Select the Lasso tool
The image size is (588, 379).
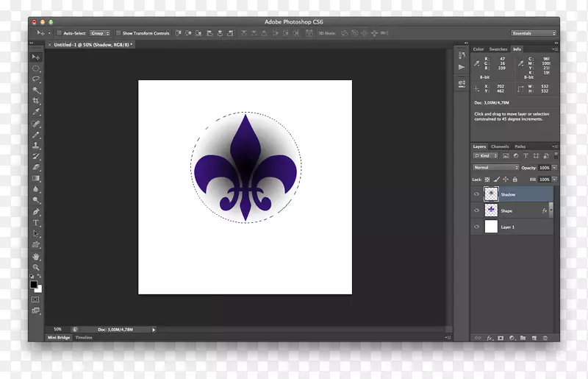click(x=35, y=79)
